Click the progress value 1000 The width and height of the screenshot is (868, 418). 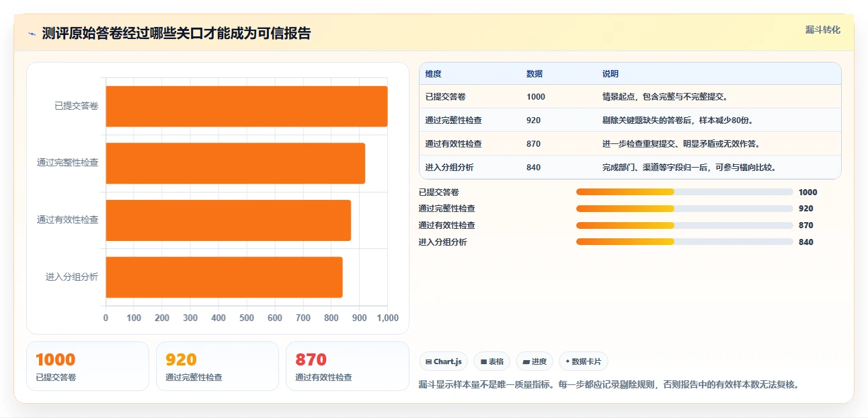click(x=808, y=193)
